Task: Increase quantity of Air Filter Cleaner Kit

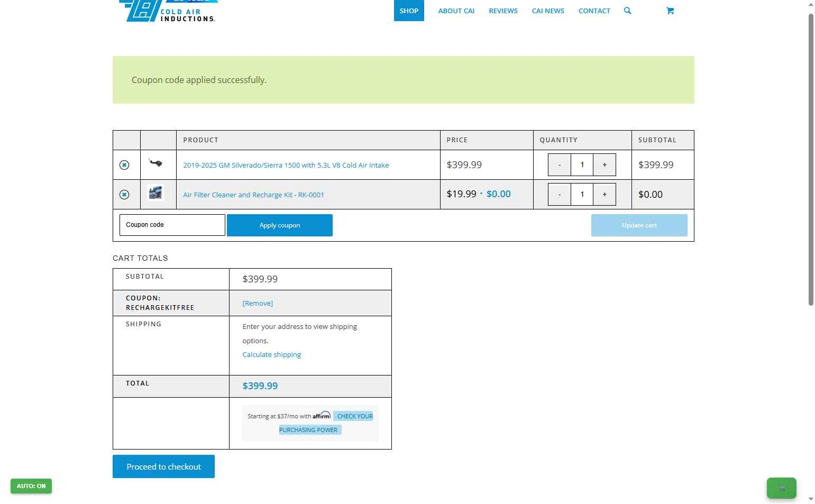Action: pyautogui.click(x=605, y=194)
